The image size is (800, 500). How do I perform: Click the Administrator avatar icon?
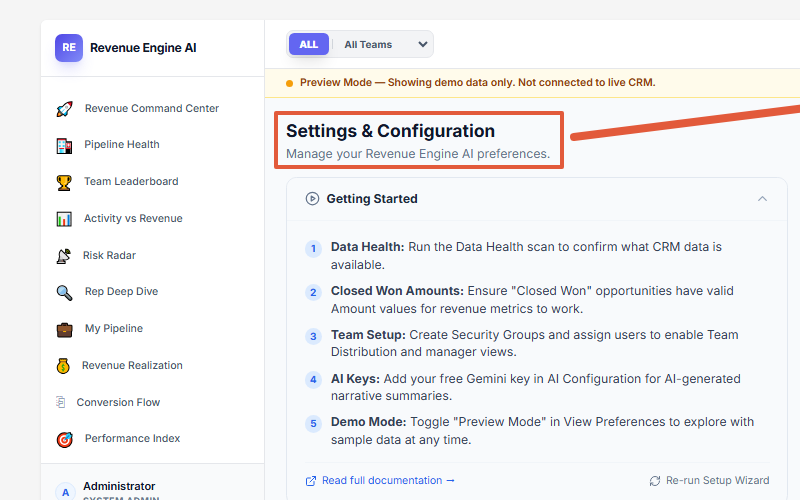(65, 491)
